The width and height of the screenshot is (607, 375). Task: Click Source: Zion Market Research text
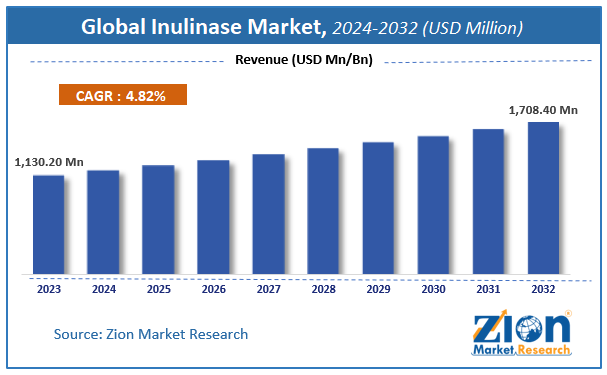(151, 334)
